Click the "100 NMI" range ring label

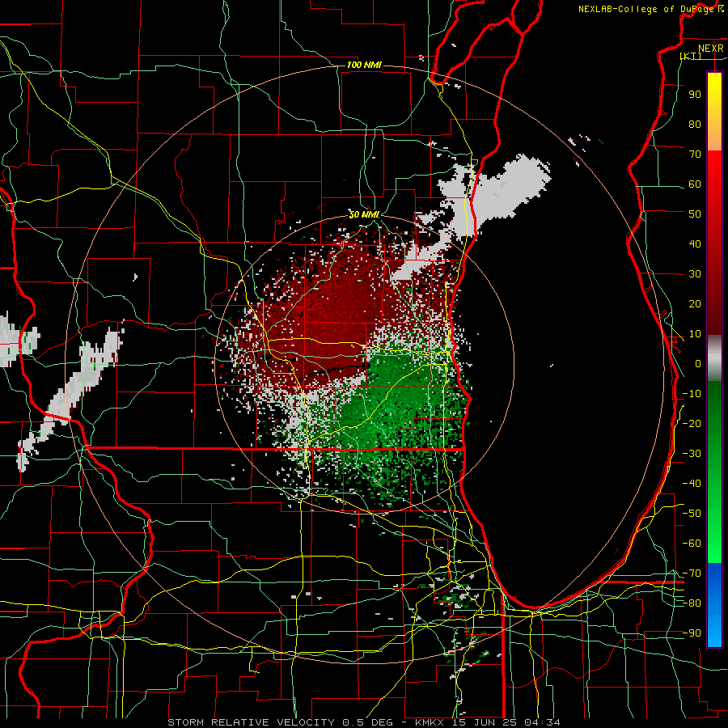[x=365, y=65]
